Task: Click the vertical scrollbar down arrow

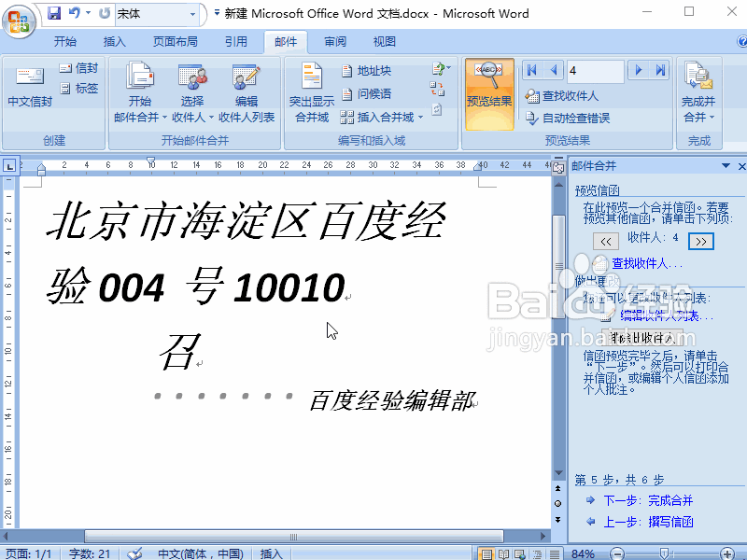Action: coord(558,473)
